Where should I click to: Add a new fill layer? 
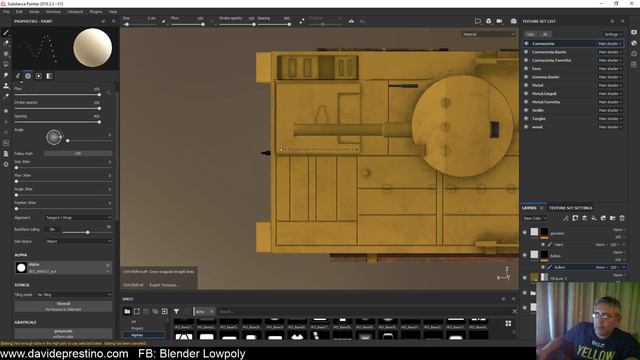(x=594, y=218)
